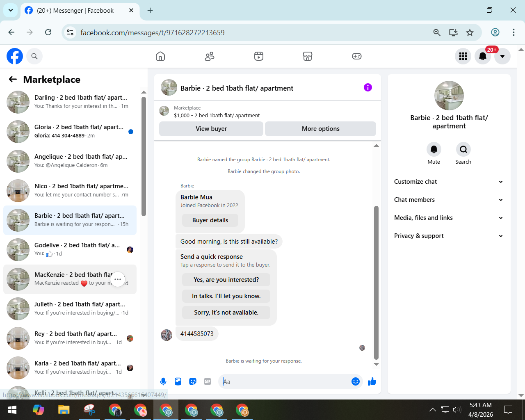Open MacKenzie conversation more options ellipsis
The height and width of the screenshot is (420, 525).
pos(118,279)
